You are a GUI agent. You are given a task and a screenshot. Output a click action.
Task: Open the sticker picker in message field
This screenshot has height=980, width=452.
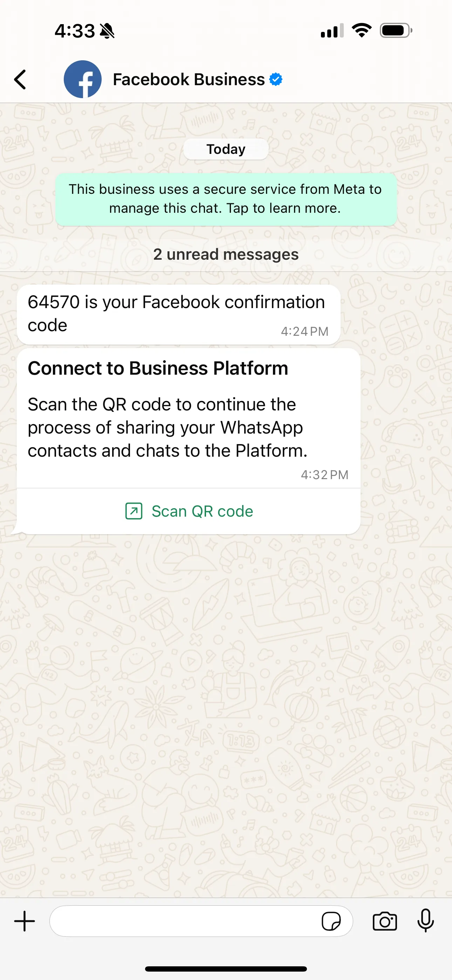tap(331, 921)
